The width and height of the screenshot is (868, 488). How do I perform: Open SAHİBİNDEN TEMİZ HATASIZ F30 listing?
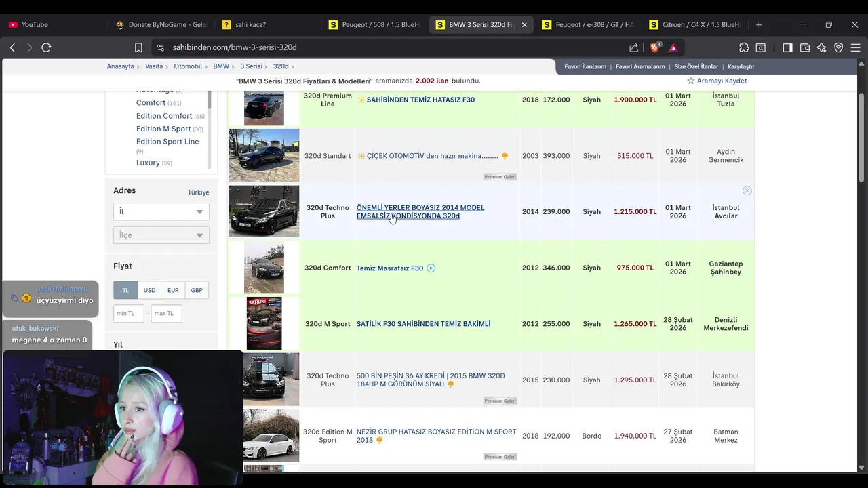[420, 100]
